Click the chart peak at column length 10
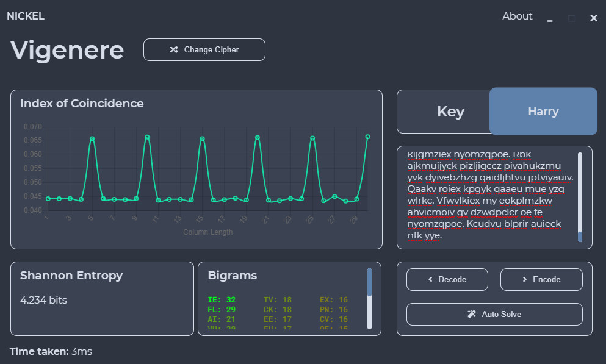 tap(147, 137)
